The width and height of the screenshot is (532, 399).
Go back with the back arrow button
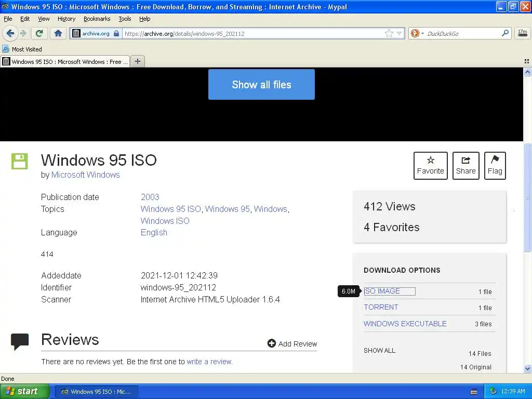click(10, 33)
